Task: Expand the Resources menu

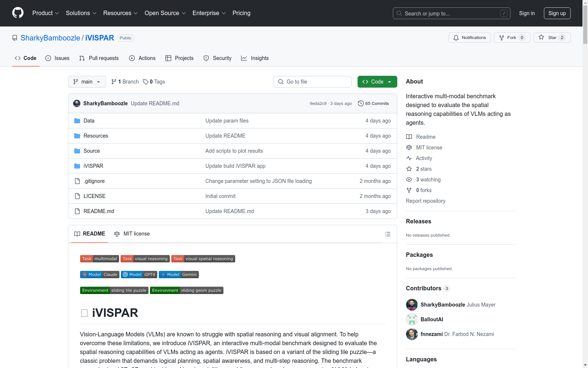Action: (x=121, y=13)
